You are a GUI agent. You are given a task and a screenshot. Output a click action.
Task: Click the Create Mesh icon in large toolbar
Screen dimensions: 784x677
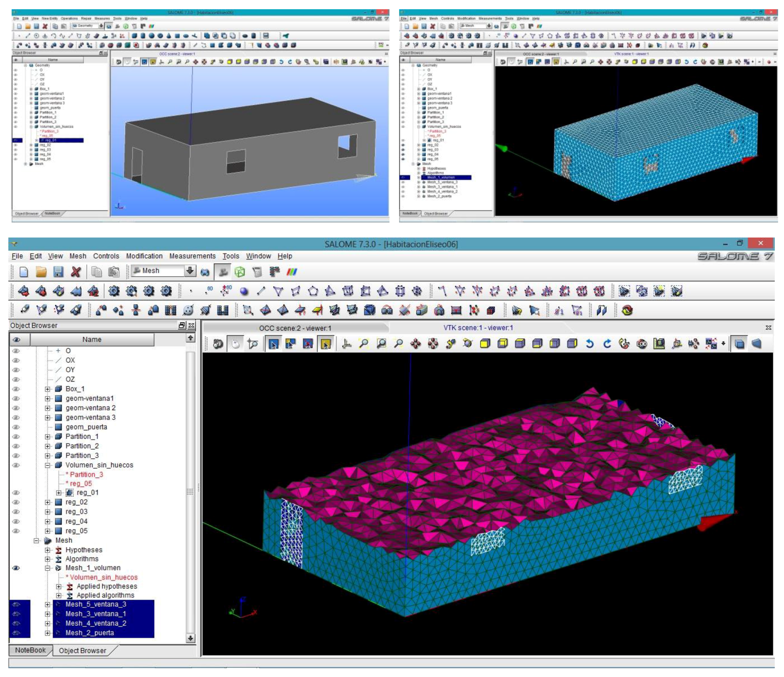pos(23,291)
